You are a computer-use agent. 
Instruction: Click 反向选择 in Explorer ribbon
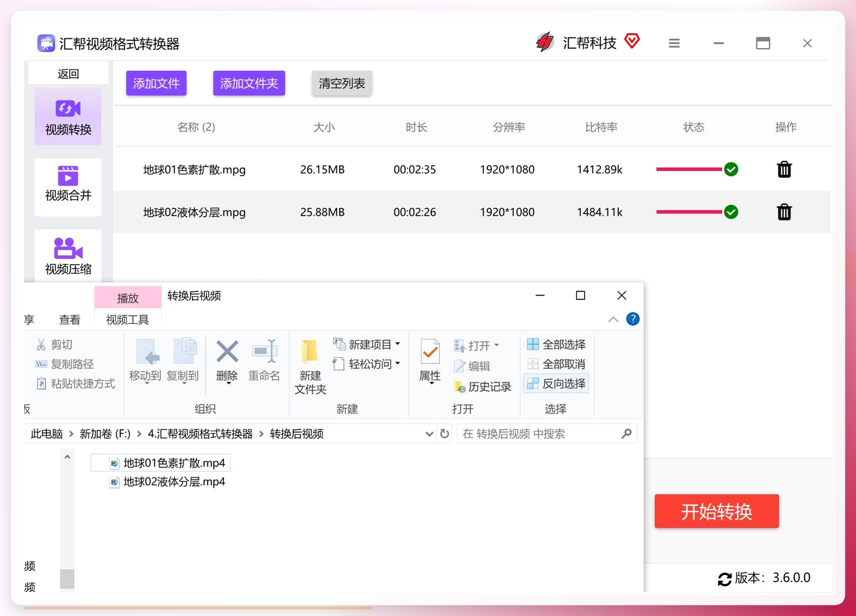pyautogui.click(x=556, y=384)
